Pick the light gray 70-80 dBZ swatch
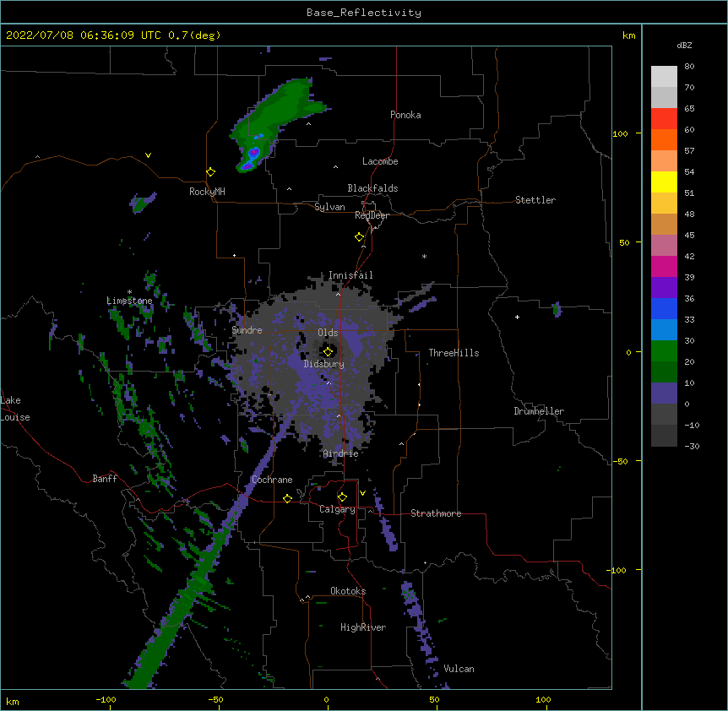 (664, 77)
